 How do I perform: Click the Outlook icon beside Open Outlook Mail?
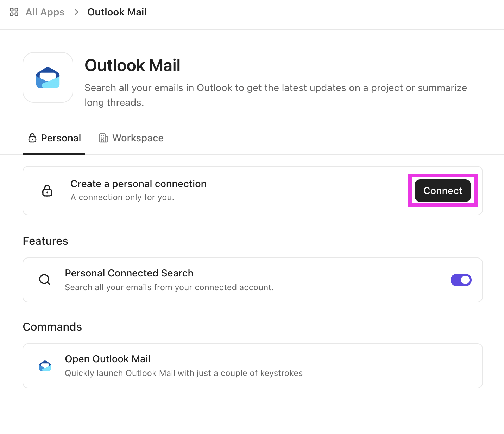pos(45,366)
